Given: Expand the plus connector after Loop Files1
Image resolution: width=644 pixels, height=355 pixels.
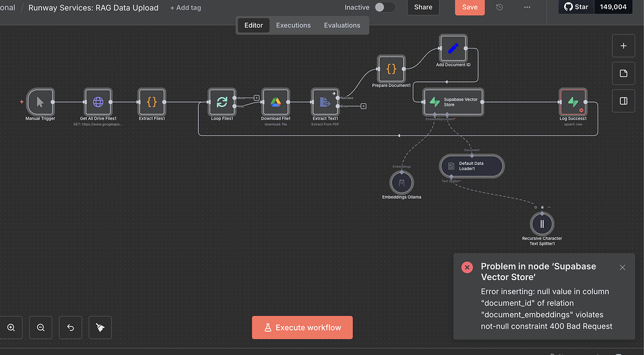Looking at the screenshot, I should [x=257, y=98].
